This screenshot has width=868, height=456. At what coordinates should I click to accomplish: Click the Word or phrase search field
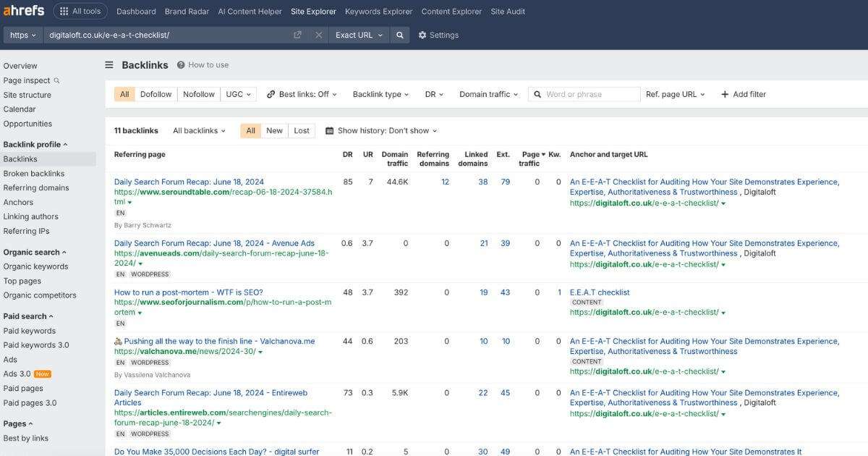pos(584,94)
